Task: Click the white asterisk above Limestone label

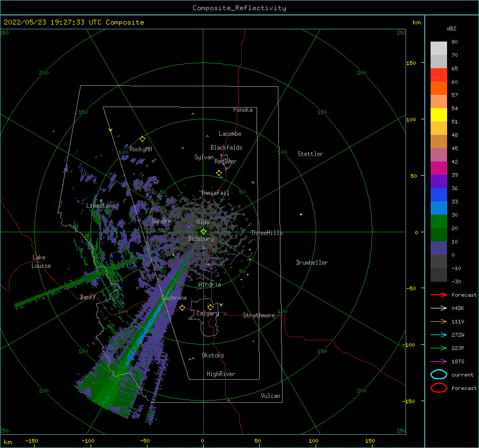Action: pyautogui.click(x=101, y=201)
